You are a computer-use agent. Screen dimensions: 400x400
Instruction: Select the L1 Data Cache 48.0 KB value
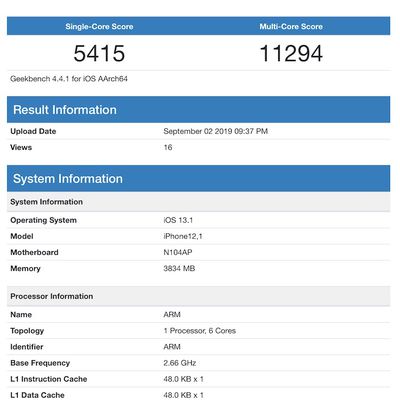point(183,395)
